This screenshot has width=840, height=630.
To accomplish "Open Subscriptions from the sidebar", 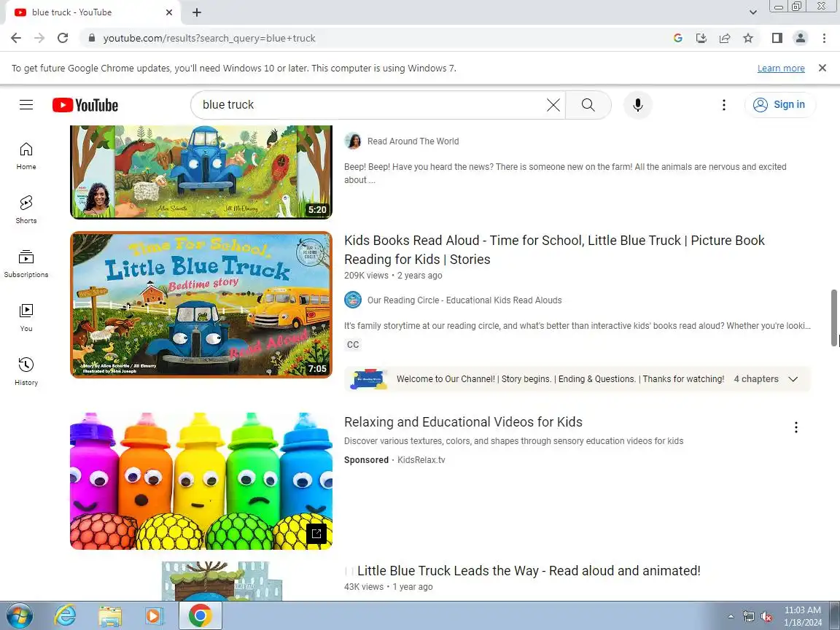I will coord(26,263).
